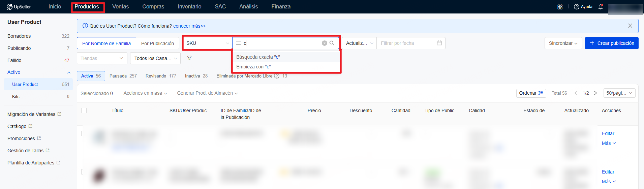Choose the Empieza con "c" suggestion
The image size is (644, 189).
pos(253,67)
